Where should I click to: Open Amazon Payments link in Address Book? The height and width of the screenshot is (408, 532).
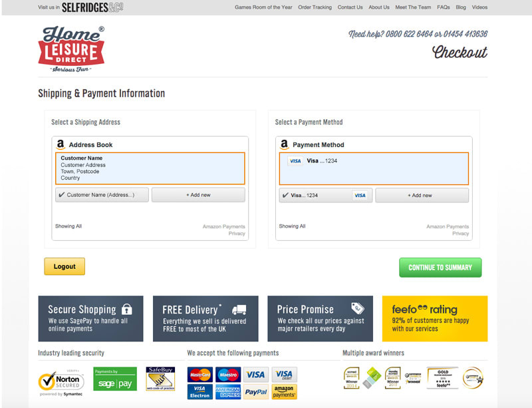coord(223,226)
